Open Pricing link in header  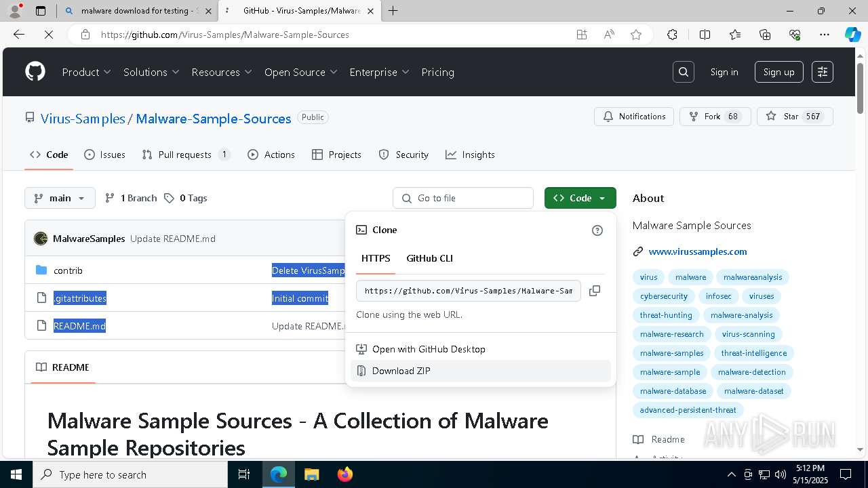[x=437, y=72]
